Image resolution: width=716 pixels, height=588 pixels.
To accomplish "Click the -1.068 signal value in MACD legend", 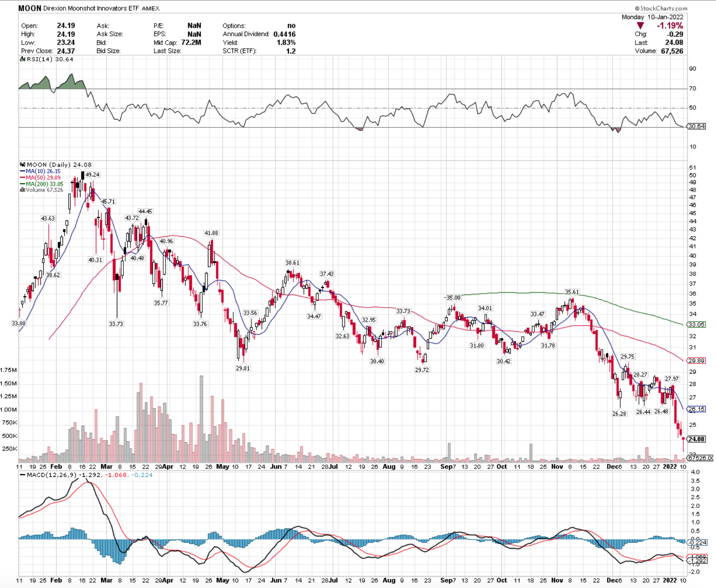I will [x=116, y=475].
